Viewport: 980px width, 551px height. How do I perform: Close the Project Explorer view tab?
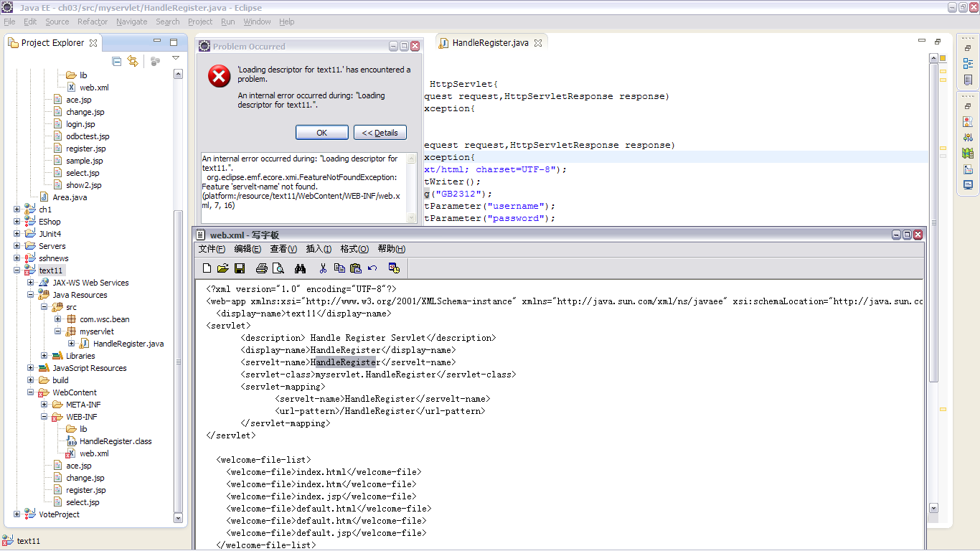[93, 43]
